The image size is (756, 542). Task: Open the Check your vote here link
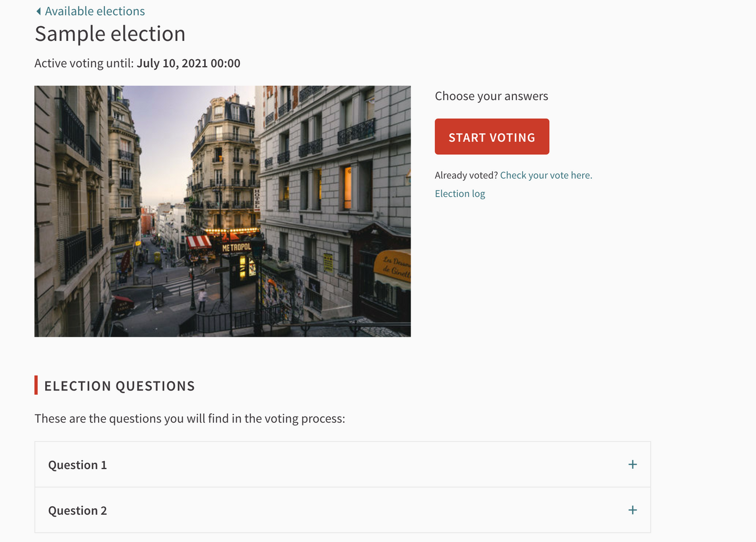(546, 175)
